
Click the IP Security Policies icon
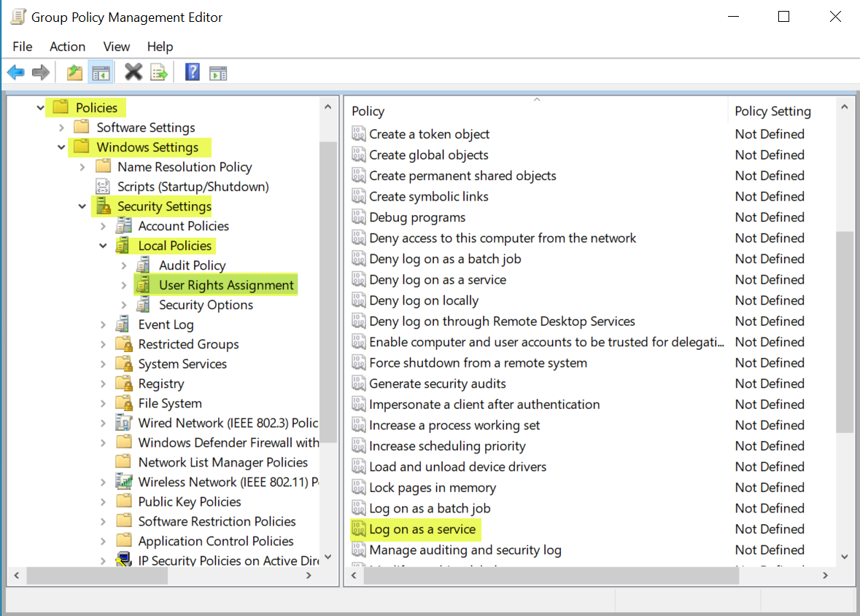coord(124,559)
